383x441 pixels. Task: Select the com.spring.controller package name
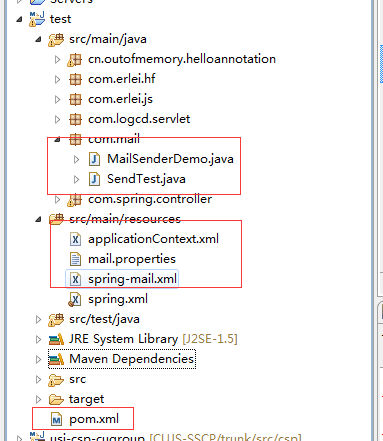pos(150,199)
